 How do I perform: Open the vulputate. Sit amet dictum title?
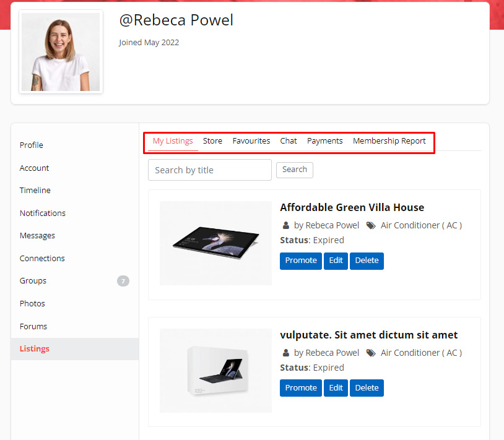pos(368,335)
